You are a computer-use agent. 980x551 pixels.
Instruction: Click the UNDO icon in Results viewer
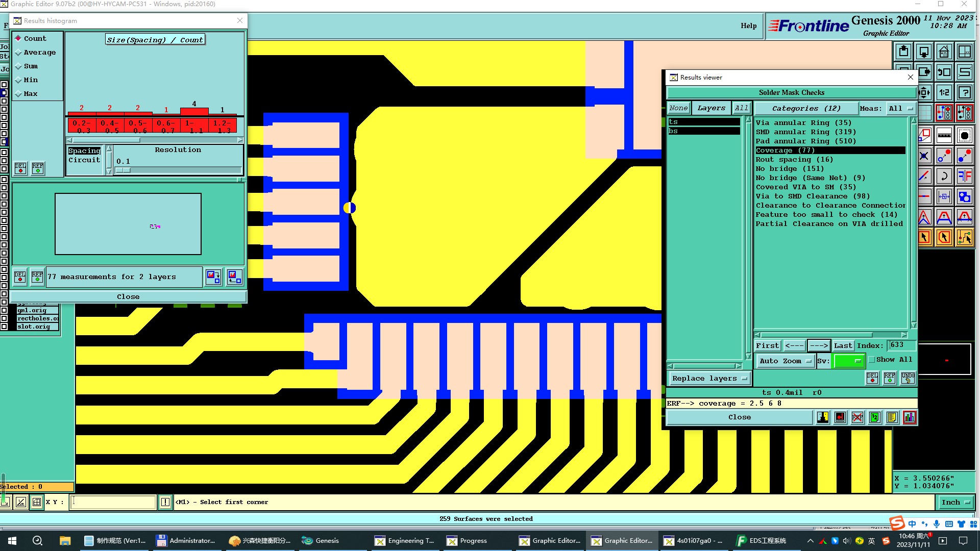click(908, 378)
